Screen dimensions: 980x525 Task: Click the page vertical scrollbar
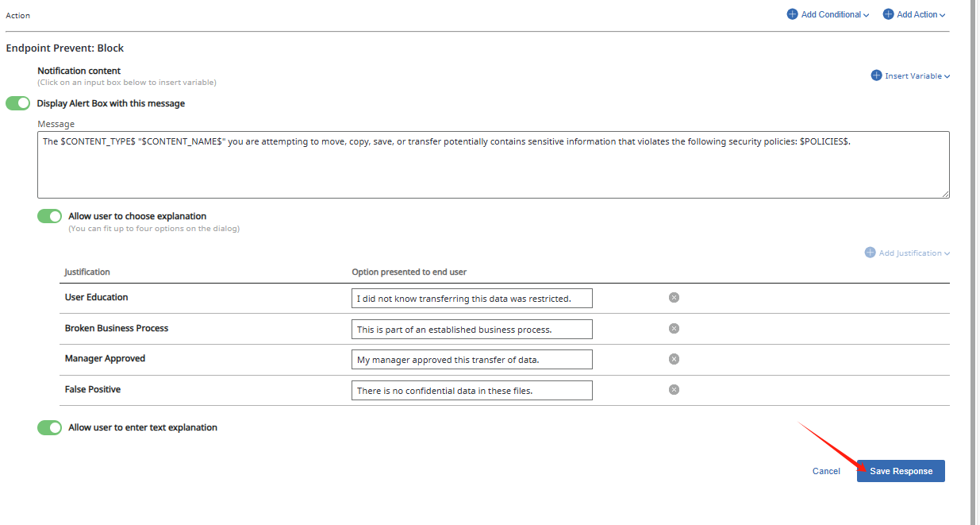click(973, 262)
